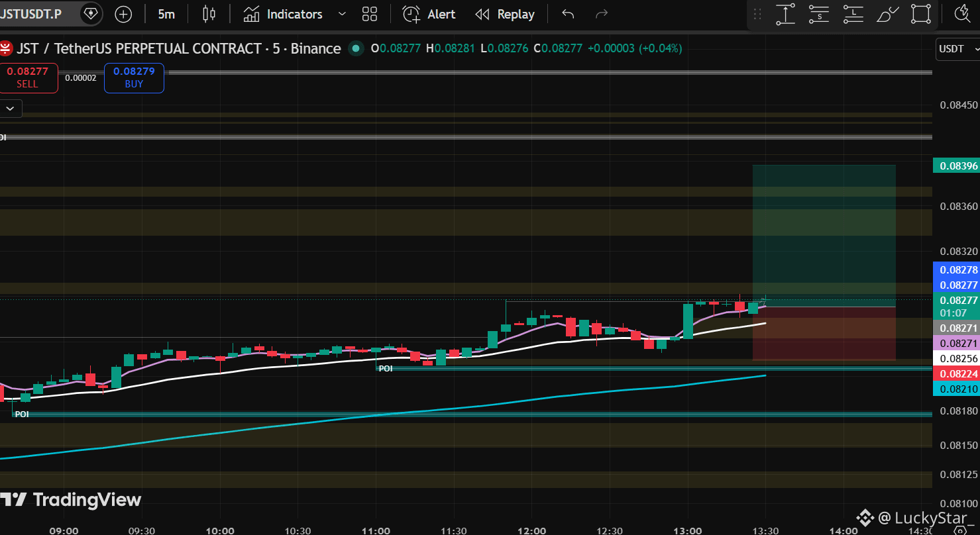
Task: Click the red 0.08224 stop-loss price label
Action: [956, 374]
